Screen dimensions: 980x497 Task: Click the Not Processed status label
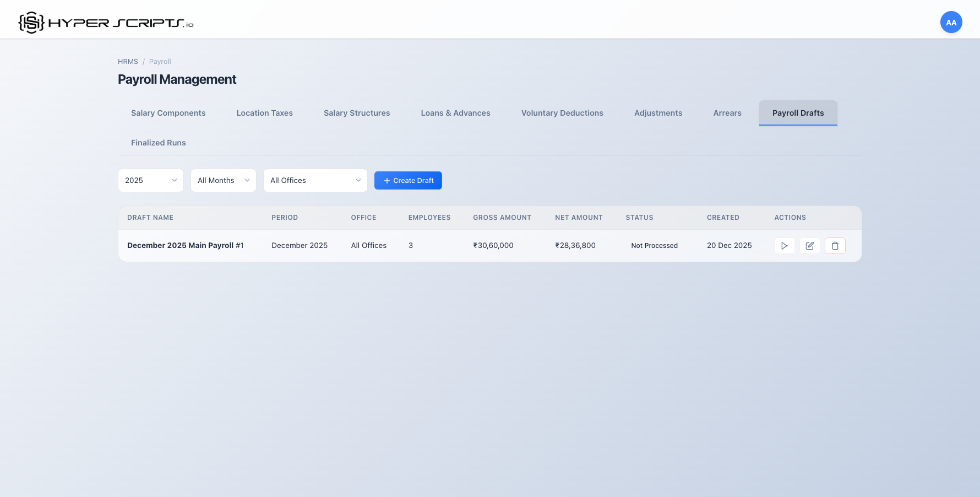[654, 245]
